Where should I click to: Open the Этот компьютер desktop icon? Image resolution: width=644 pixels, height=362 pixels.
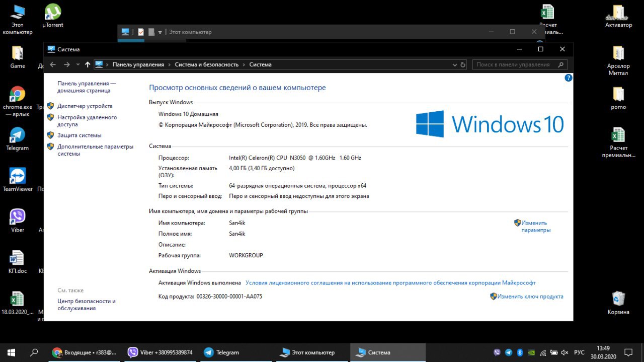click(x=18, y=19)
